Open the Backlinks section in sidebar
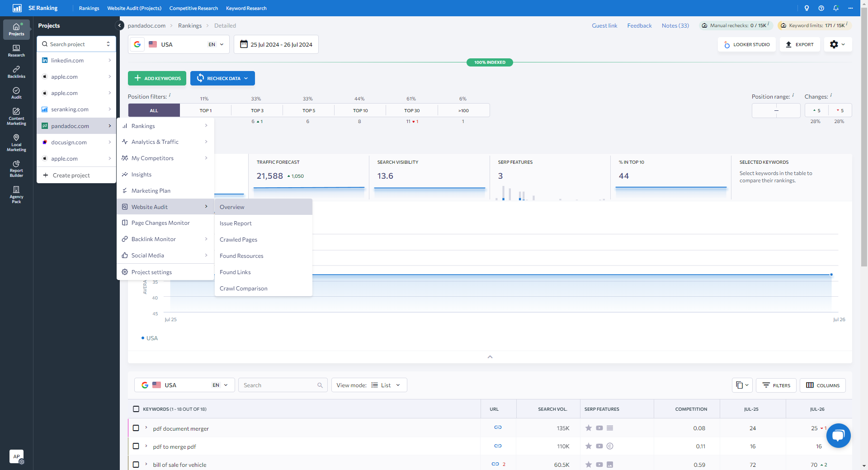This screenshot has height=470, width=868. coord(16,72)
